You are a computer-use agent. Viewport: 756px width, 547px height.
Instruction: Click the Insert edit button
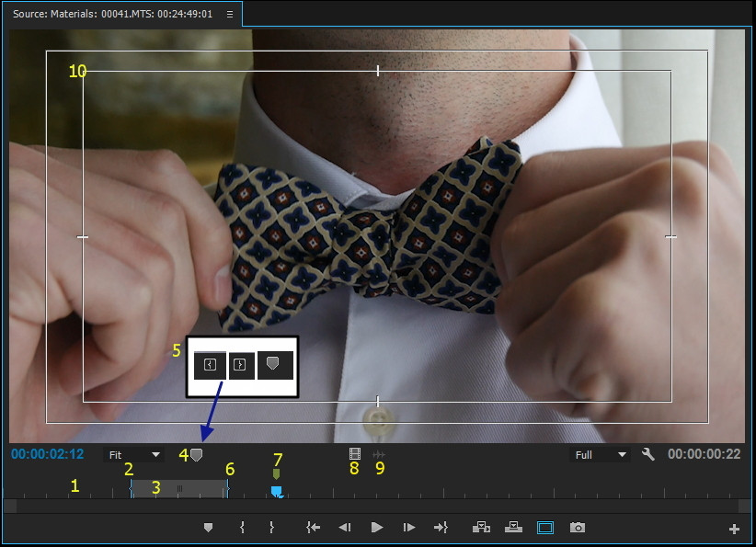tap(481, 528)
